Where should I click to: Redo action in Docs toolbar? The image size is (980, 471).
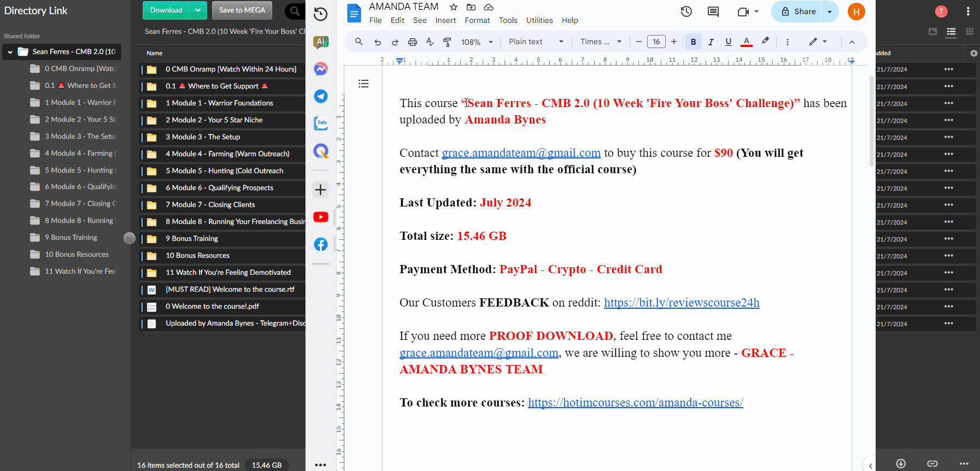coord(395,42)
